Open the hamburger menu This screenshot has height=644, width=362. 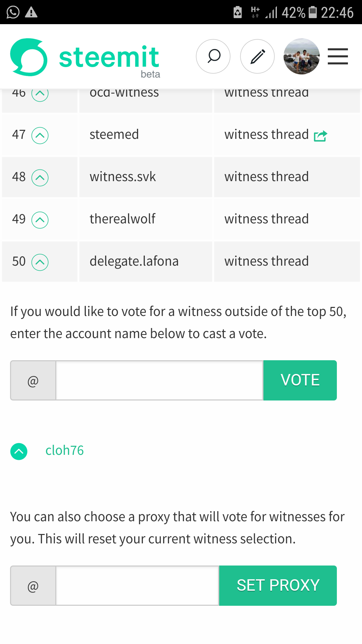pyautogui.click(x=338, y=56)
